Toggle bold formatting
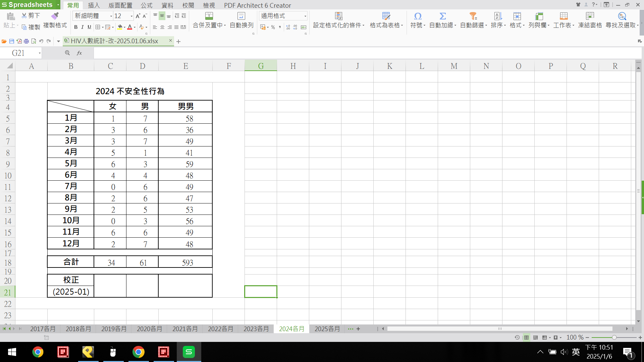Image resolution: width=644 pixels, height=362 pixels. click(76, 27)
